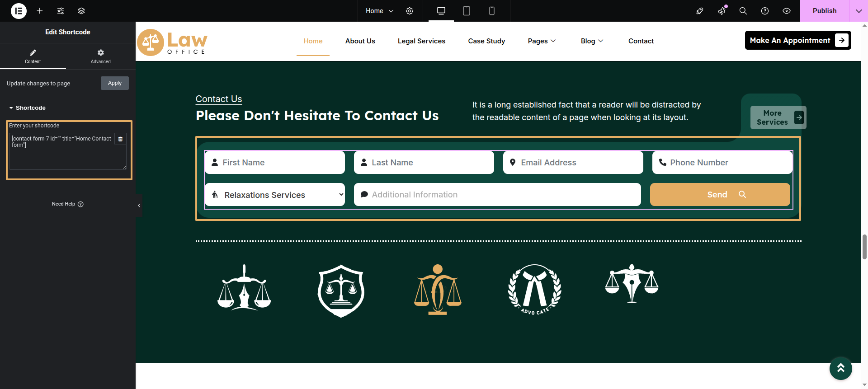Open the Finder search icon

click(743, 11)
